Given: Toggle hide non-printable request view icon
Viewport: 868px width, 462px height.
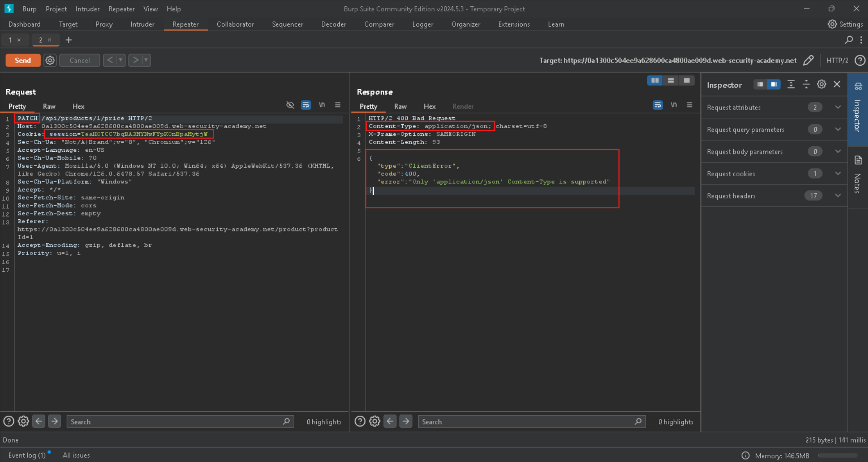Looking at the screenshot, I should pyautogui.click(x=290, y=105).
